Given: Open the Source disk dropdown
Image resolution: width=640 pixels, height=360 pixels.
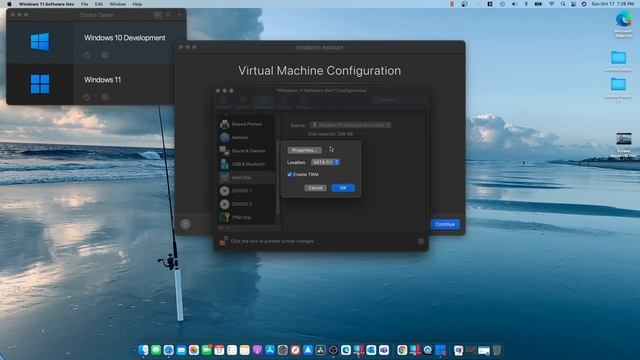Looking at the screenshot, I should coord(350,125).
